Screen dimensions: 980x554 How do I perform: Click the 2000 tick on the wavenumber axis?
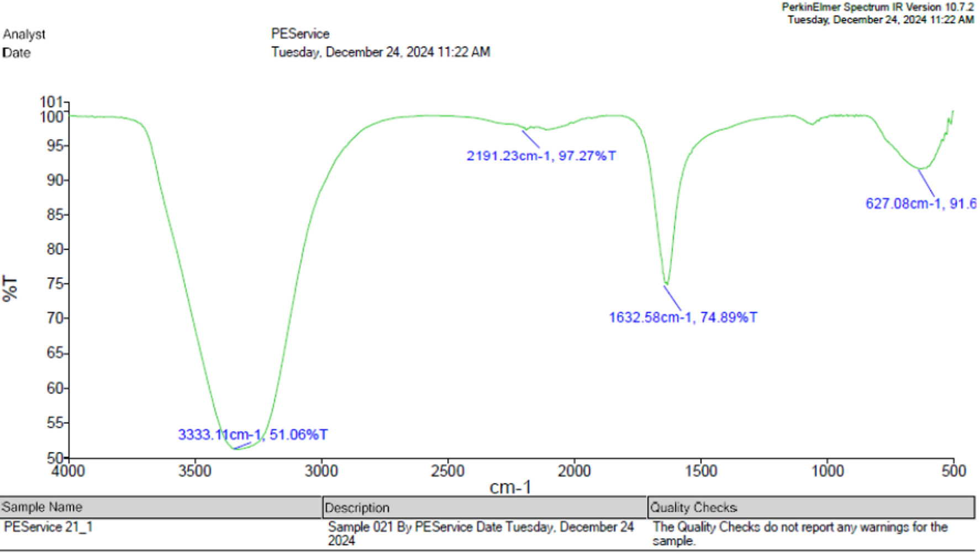pos(574,471)
